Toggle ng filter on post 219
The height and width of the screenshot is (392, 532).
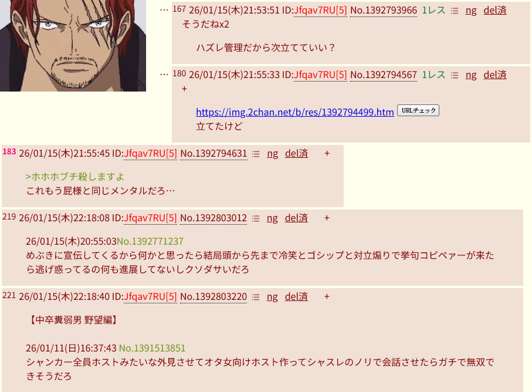point(272,218)
